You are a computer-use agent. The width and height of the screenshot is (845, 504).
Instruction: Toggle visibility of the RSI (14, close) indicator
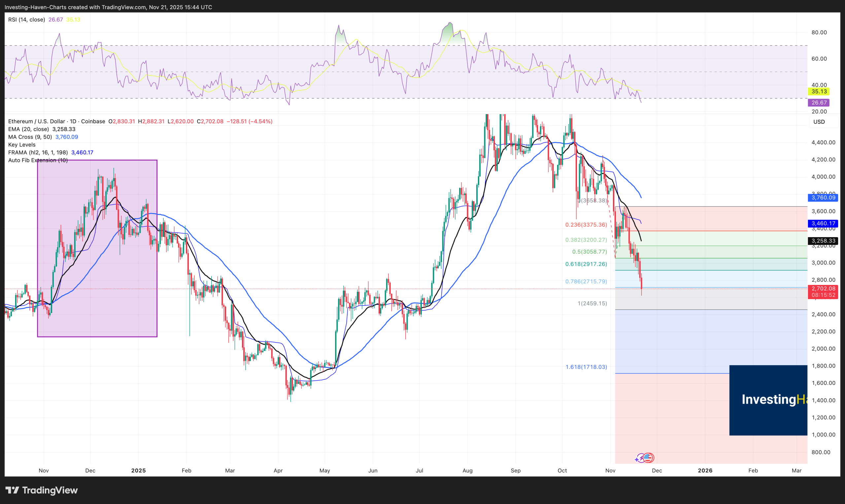(26, 19)
